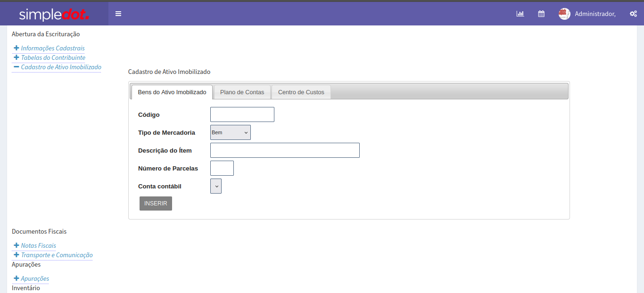
Task: Open the Conta contábil dropdown
Action: [216, 186]
